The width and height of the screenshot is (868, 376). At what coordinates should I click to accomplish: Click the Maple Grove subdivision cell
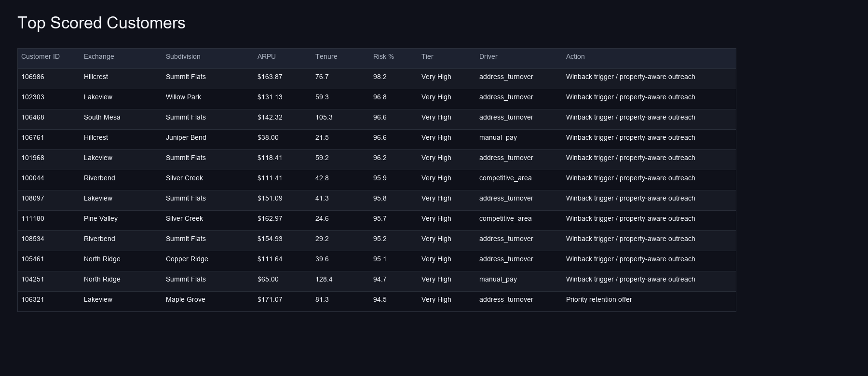point(186,299)
